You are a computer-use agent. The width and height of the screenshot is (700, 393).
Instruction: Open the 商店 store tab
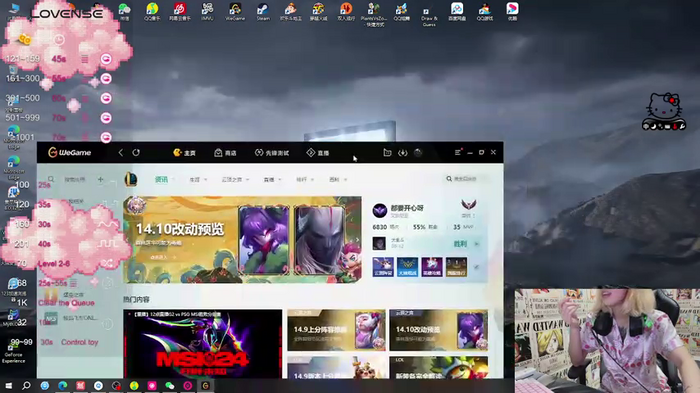225,153
